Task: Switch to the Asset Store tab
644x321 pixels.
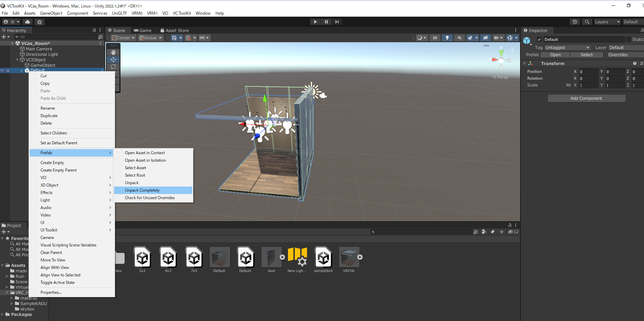Action: (x=175, y=30)
